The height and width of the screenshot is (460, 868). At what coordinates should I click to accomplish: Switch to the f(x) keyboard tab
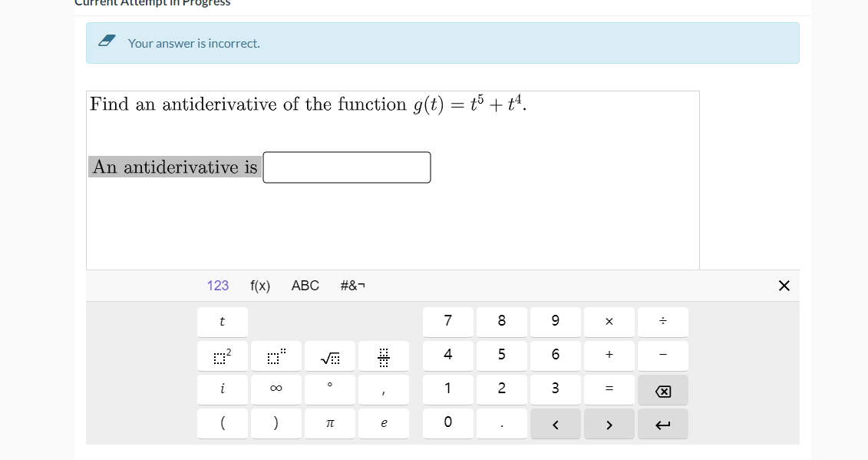coord(260,286)
